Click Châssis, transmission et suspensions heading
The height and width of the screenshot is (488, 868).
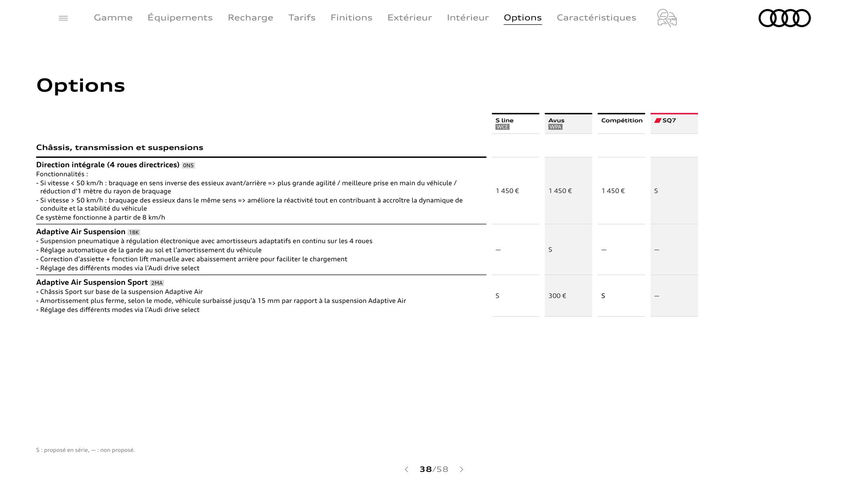120,147
